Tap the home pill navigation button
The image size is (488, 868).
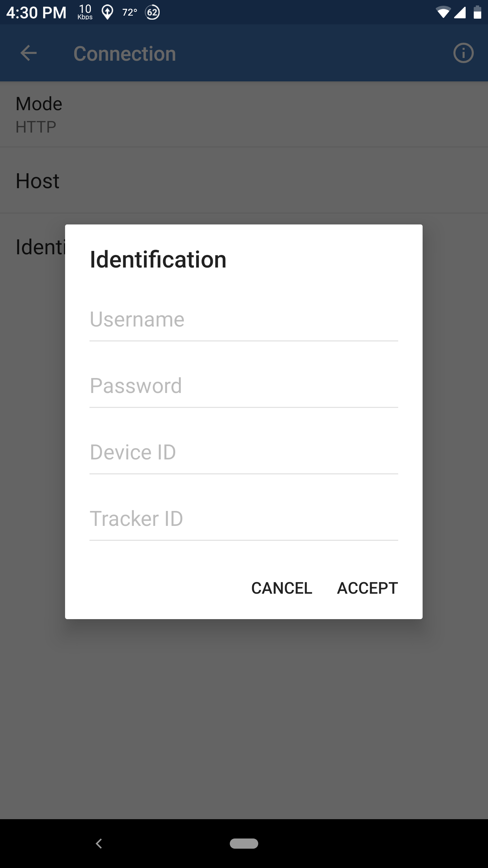point(244,843)
